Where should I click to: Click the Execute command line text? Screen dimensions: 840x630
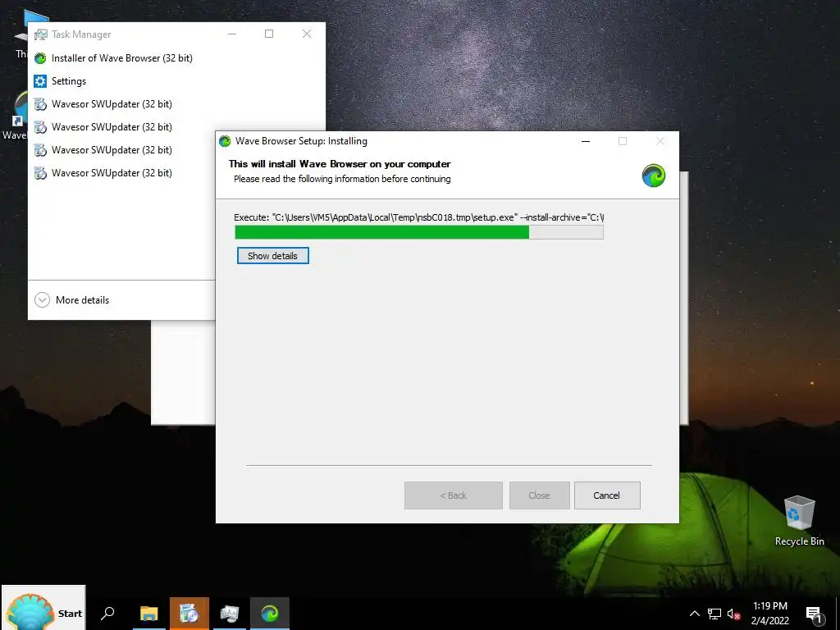click(x=419, y=217)
